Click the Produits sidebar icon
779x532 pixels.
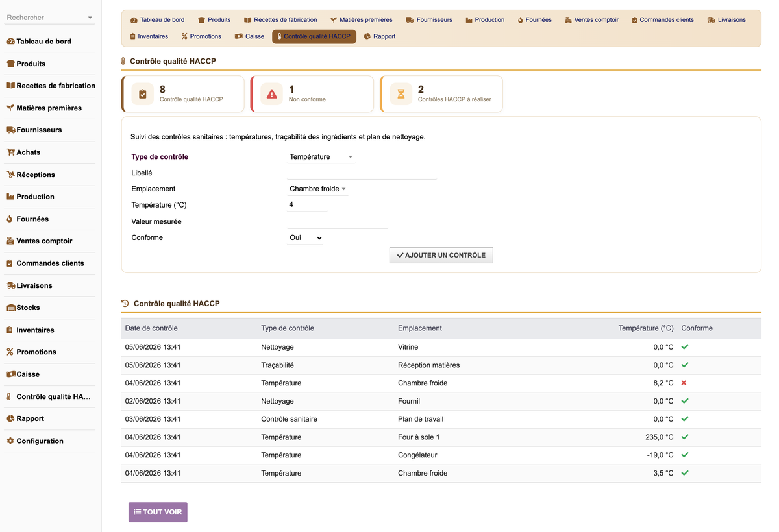point(10,64)
